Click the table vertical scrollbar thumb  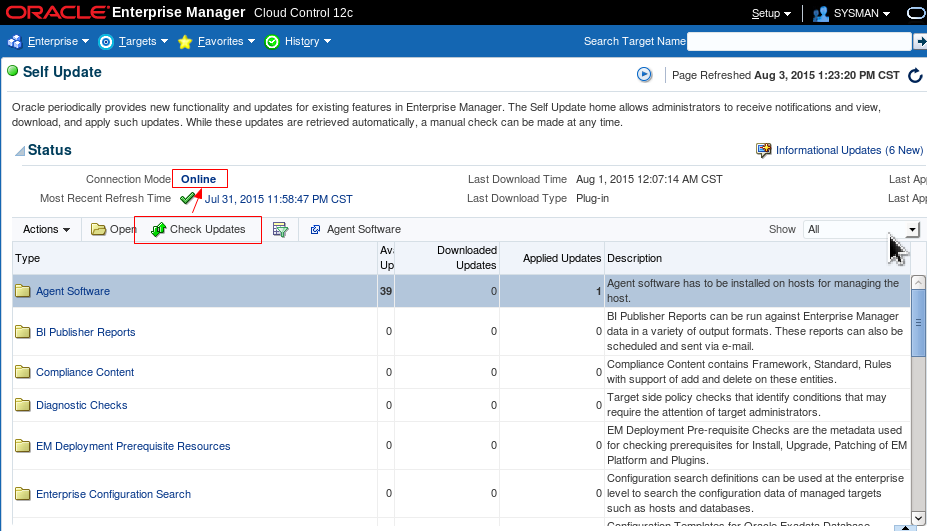click(918, 323)
